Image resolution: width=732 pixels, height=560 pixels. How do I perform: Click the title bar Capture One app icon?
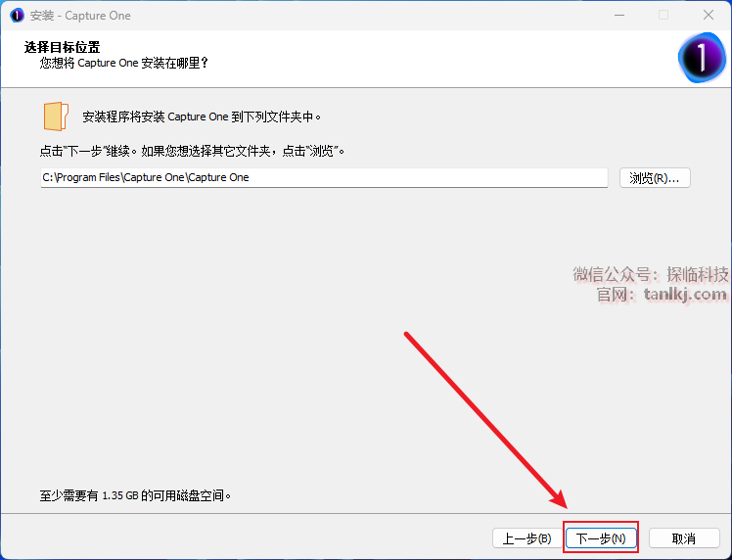click(x=17, y=16)
